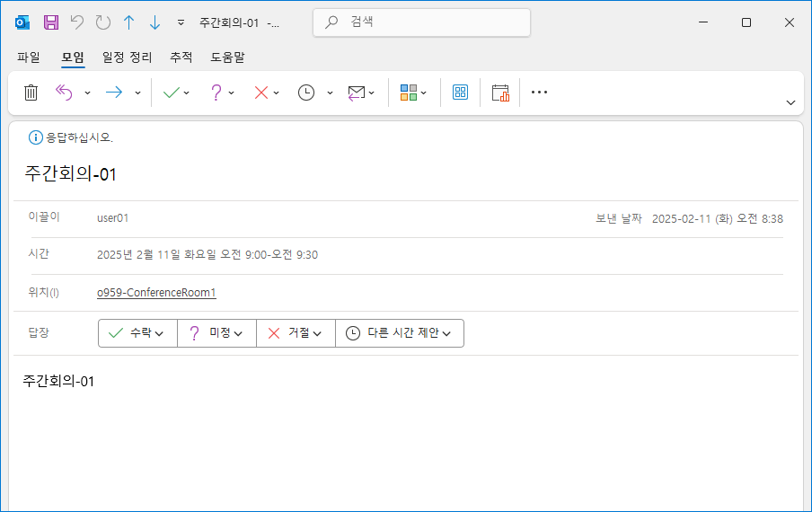The width and height of the screenshot is (812, 512).
Task: Click the info icon beside 응답하십시오
Action: (35, 137)
